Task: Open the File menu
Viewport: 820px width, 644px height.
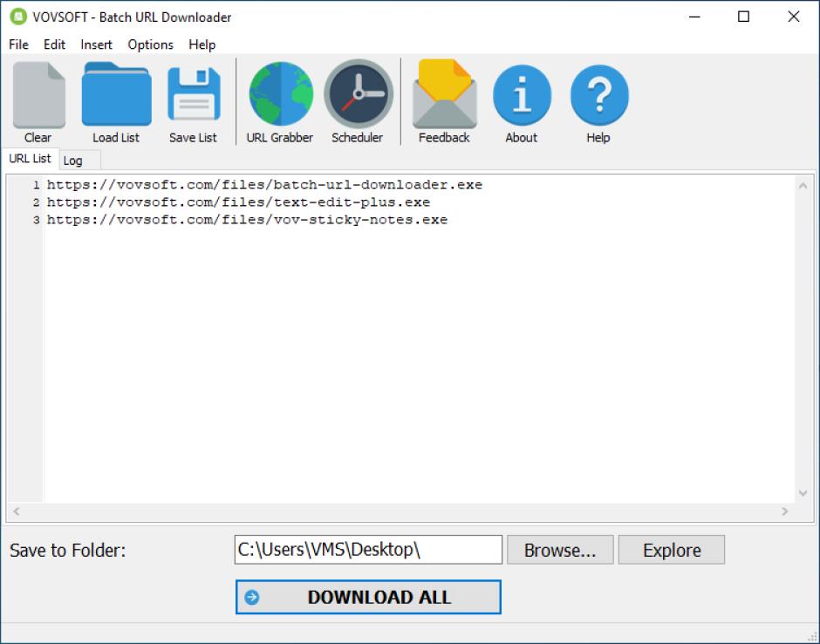Action: coord(18,45)
